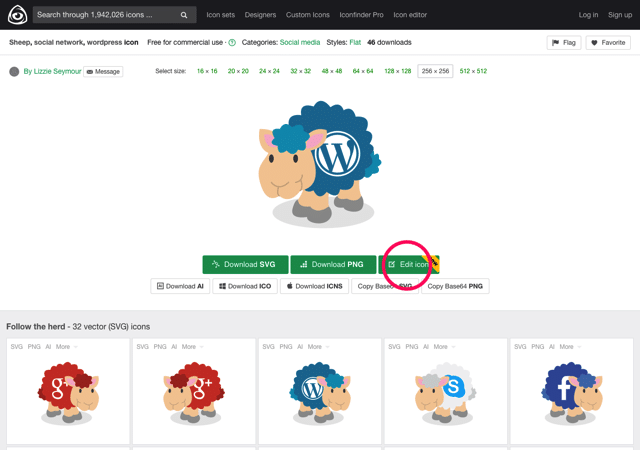Select size 256 x 256
The image size is (640, 450).
point(435,71)
